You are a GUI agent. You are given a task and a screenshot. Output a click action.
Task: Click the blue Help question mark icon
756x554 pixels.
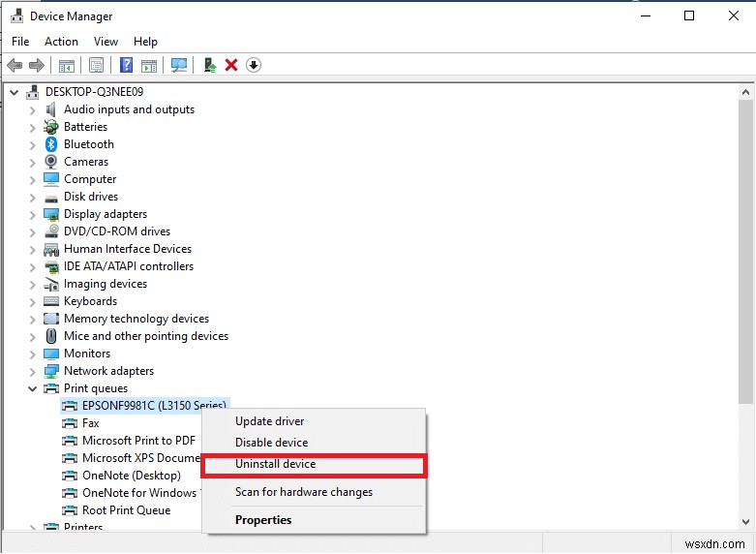pyautogui.click(x=126, y=65)
